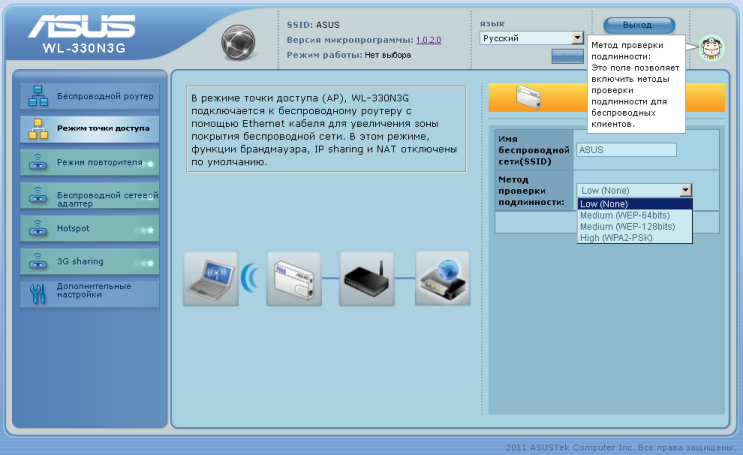This screenshot has height=455, width=743.
Task: Click the laptop icon in diagram
Action: coord(211,279)
